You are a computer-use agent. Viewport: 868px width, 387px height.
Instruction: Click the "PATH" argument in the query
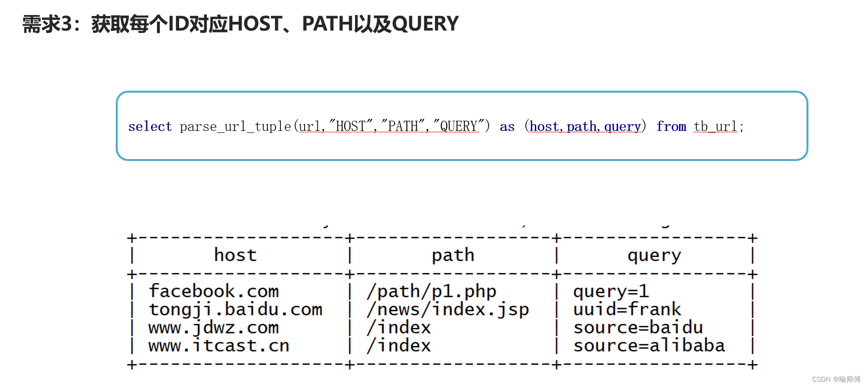[x=403, y=126]
